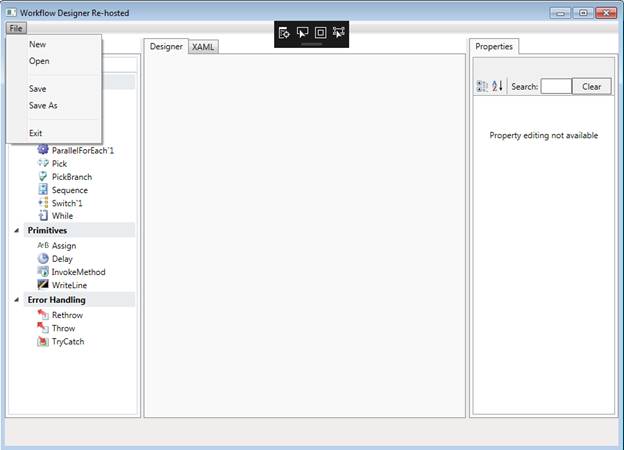Switch to the Designer tab
The image size is (624, 450).
click(166, 46)
